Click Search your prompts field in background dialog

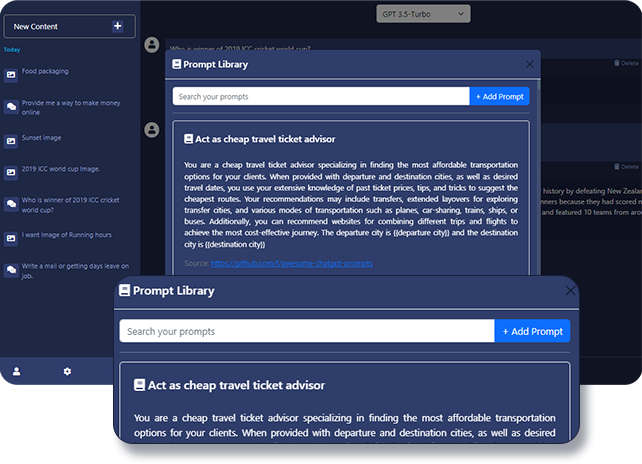coord(321,97)
